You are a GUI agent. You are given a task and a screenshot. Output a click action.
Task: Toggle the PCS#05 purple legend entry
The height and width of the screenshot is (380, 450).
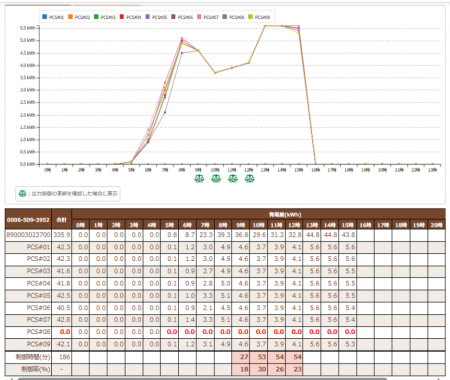point(156,17)
